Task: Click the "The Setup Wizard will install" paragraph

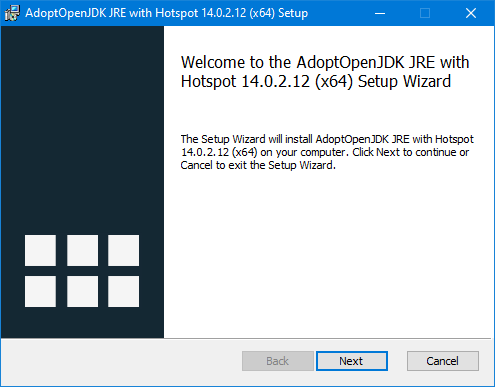Action: [327, 152]
